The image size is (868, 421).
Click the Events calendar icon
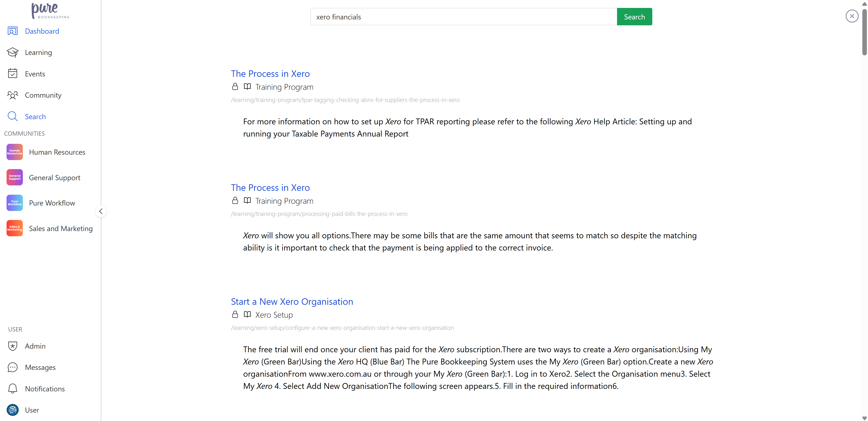[x=12, y=73]
